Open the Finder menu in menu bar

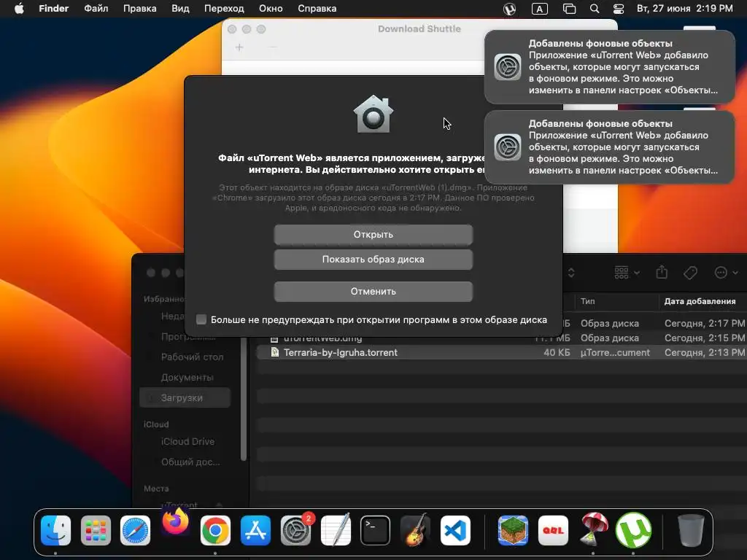point(53,9)
